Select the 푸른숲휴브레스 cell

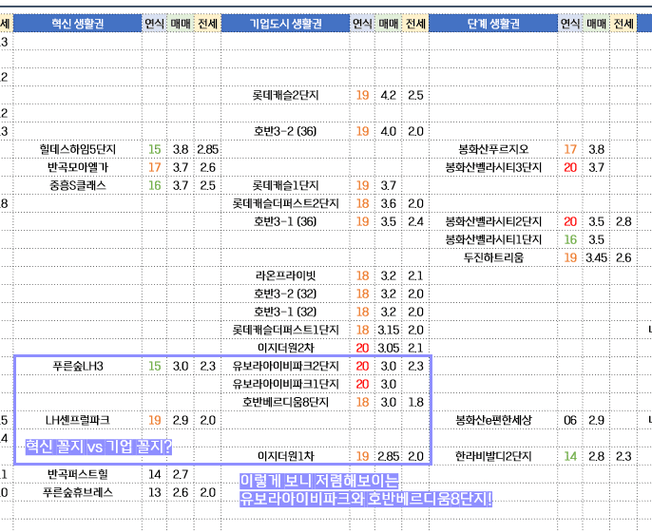click(78, 493)
